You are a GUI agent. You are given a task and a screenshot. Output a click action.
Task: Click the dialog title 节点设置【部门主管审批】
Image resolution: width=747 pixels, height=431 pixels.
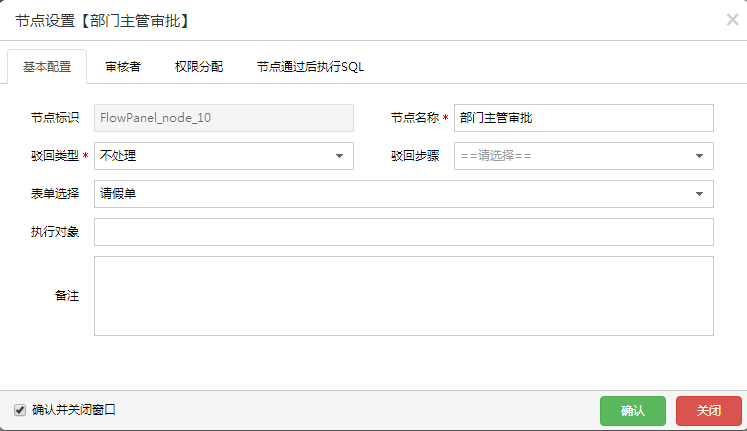104,21
